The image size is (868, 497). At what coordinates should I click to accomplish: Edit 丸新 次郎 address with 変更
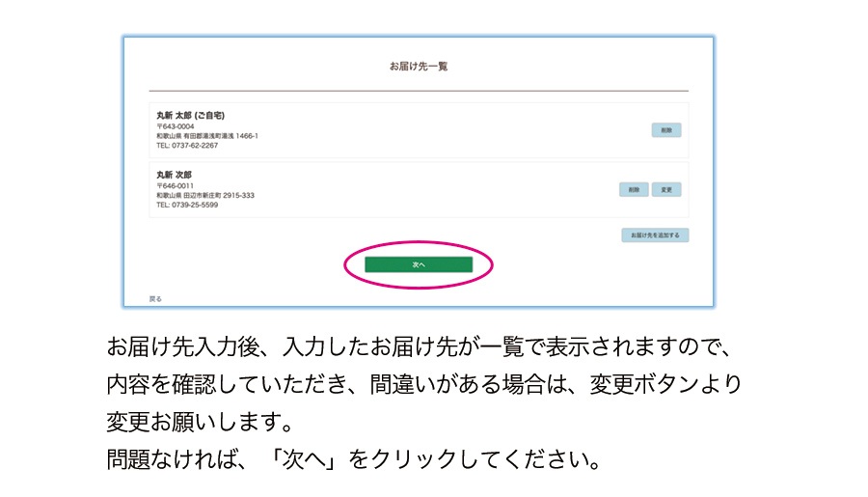(665, 189)
